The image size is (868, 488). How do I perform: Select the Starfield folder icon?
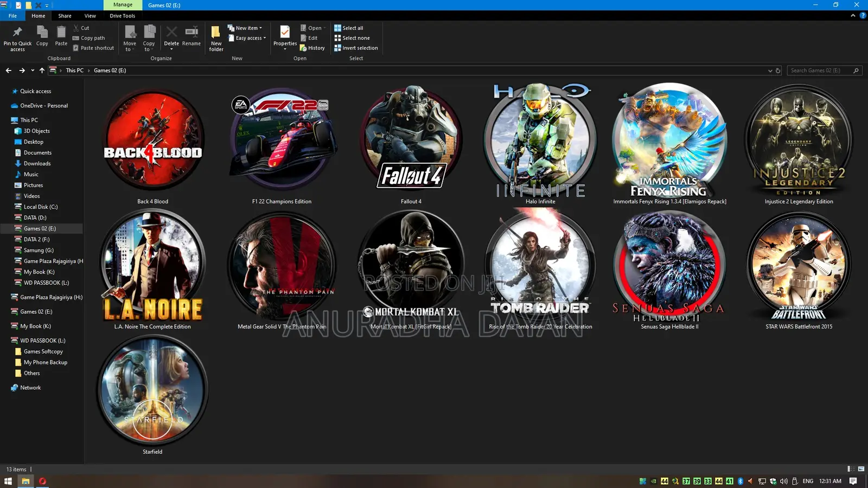point(152,389)
